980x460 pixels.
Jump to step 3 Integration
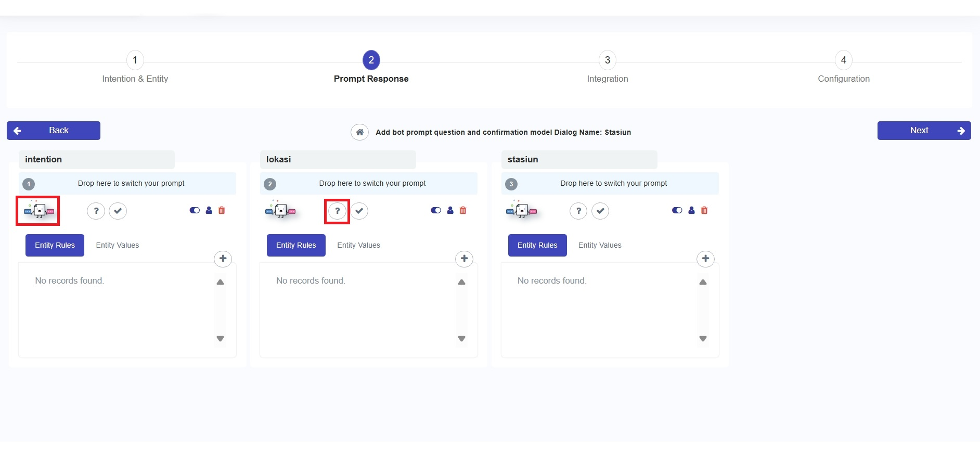coord(607,60)
